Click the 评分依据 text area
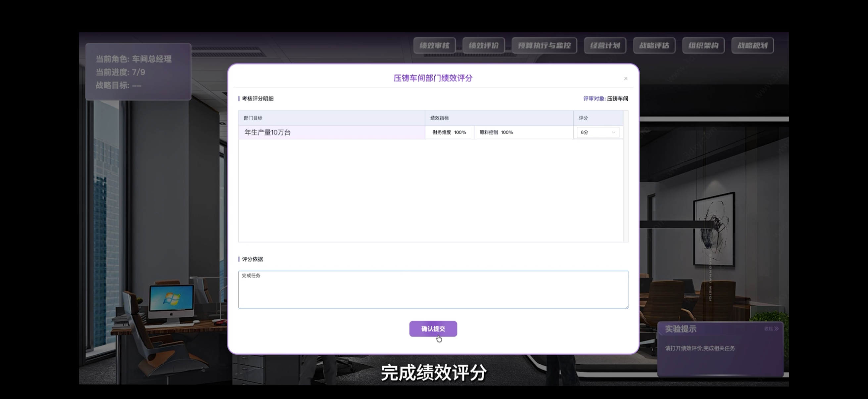The image size is (868, 399). (433, 289)
